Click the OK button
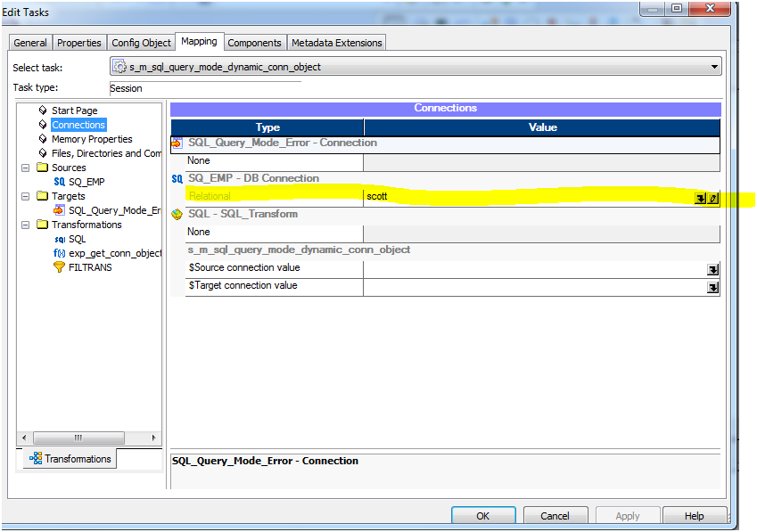This screenshot has height=532, width=757. (483, 515)
